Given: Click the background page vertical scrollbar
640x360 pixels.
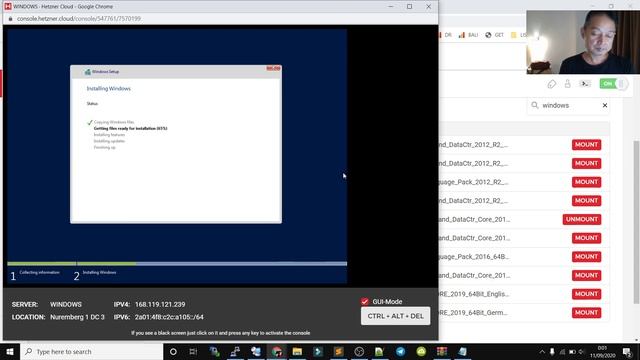Looking at the screenshot, I should point(636,222).
